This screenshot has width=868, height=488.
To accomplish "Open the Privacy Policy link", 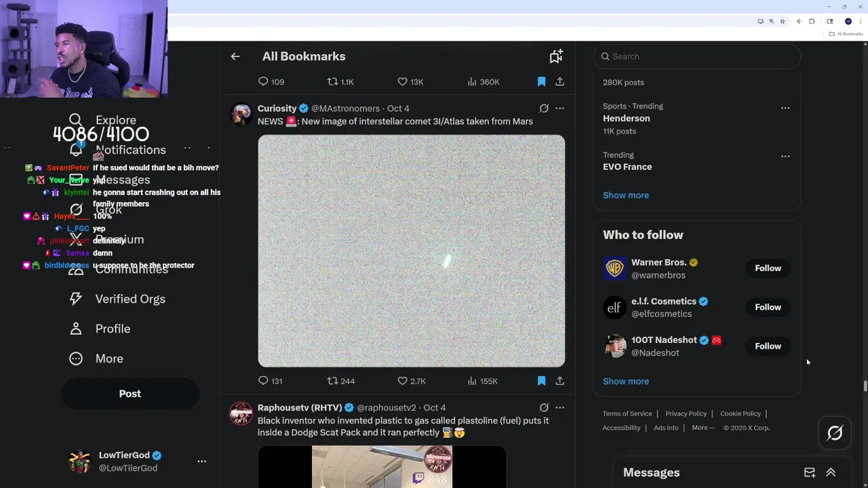I will [686, 413].
